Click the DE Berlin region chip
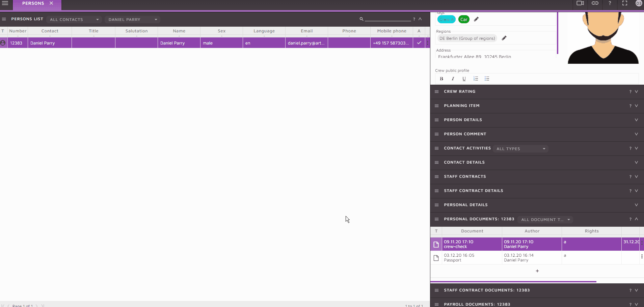Screen dimensions: 644x307 click(x=467, y=38)
